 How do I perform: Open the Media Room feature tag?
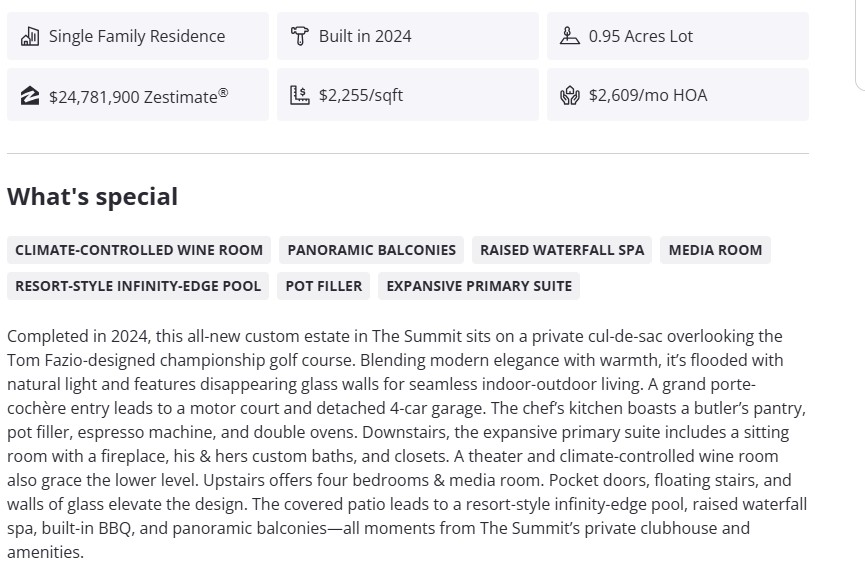(x=715, y=250)
